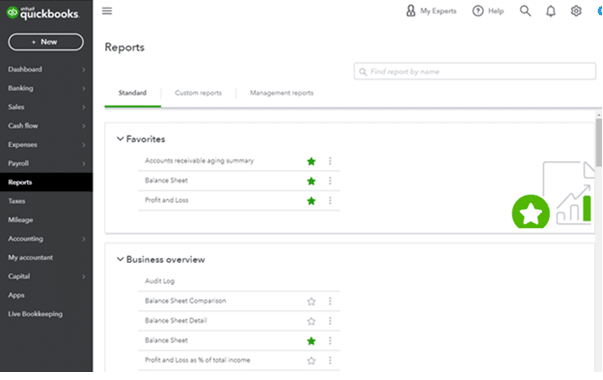
Task: Expand Sales submenu arrow
Action: click(83, 107)
